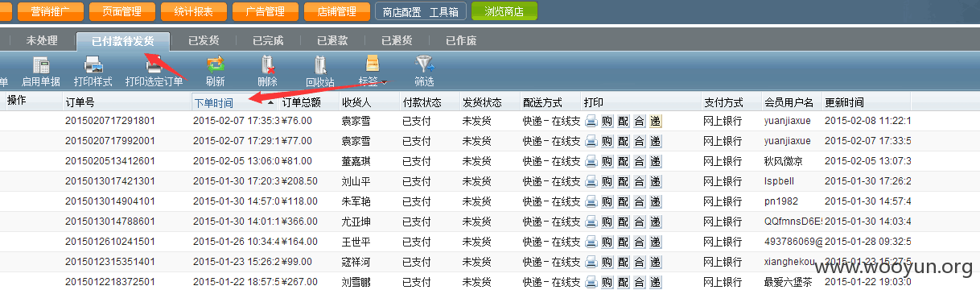This screenshot has height=290, width=980.
Task: Switch to the 未处理 tab
Action: 41,40
